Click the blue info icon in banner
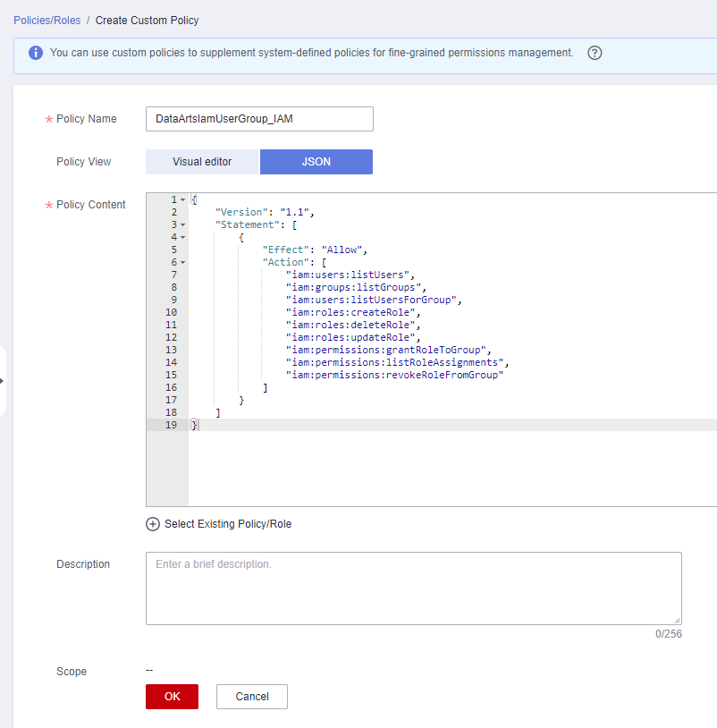The width and height of the screenshot is (717, 728). coord(36,53)
